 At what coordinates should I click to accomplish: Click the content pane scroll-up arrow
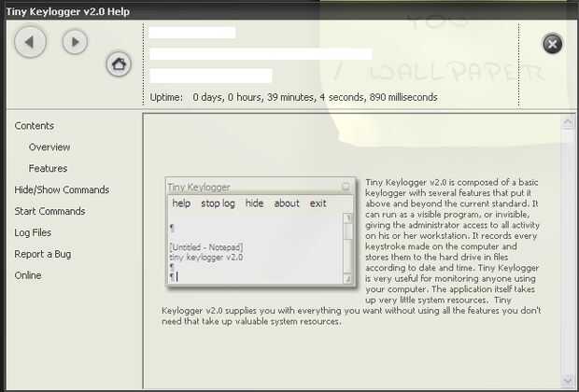tap(568, 122)
